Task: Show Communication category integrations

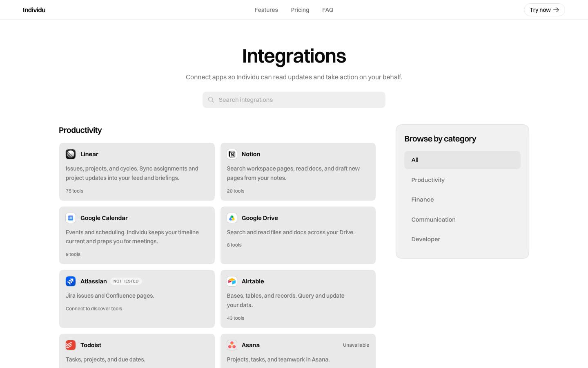Action: tap(462, 220)
